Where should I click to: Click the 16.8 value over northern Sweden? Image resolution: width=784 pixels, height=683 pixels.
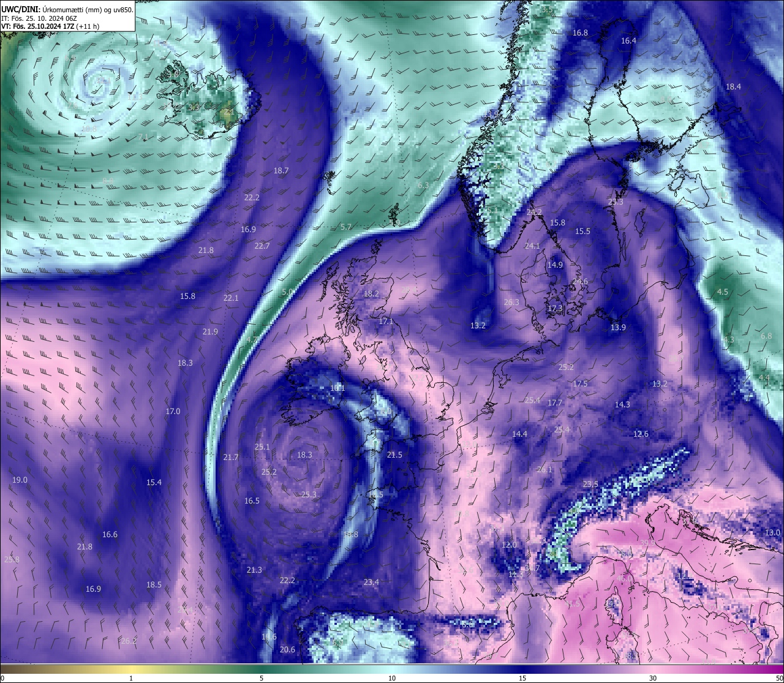tap(580, 33)
